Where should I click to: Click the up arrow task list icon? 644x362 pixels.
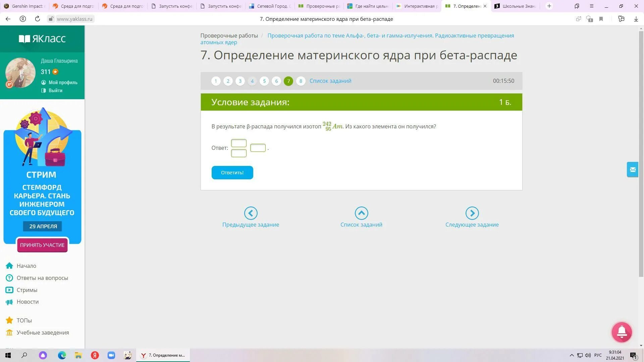(x=361, y=213)
